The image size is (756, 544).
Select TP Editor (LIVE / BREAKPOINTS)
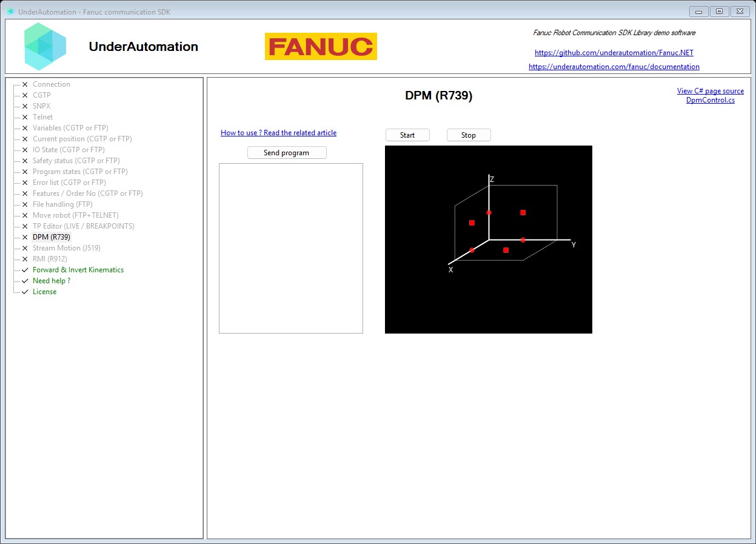point(84,226)
